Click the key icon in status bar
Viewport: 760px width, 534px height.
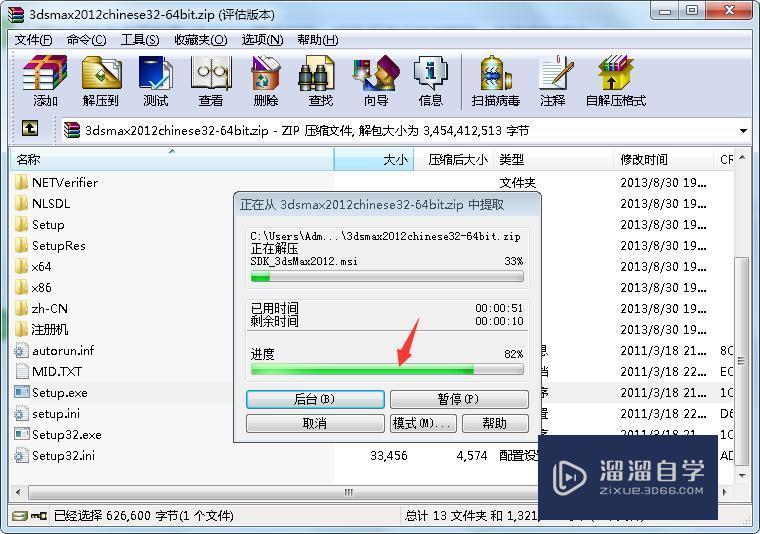click(x=38, y=516)
